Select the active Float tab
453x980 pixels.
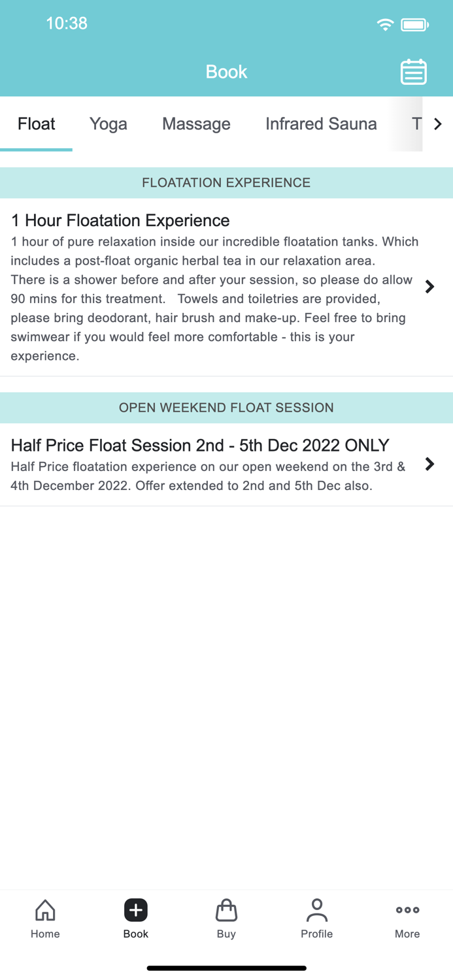click(36, 123)
